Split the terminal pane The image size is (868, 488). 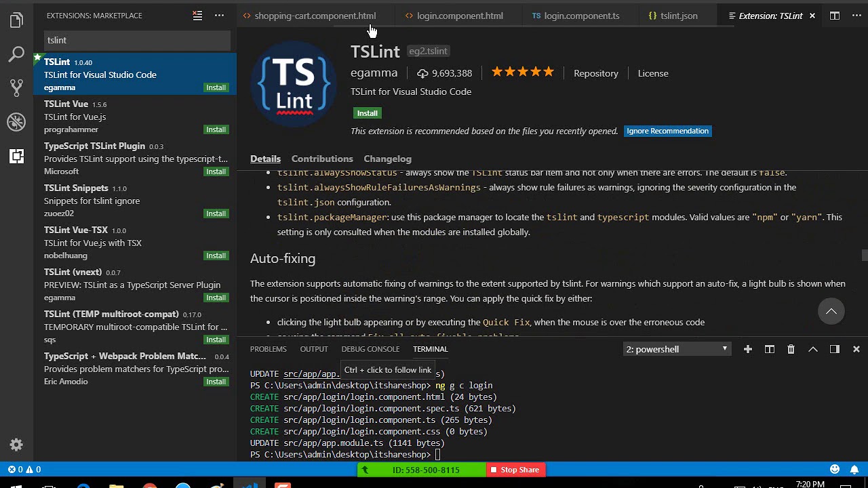[x=770, y=349]
